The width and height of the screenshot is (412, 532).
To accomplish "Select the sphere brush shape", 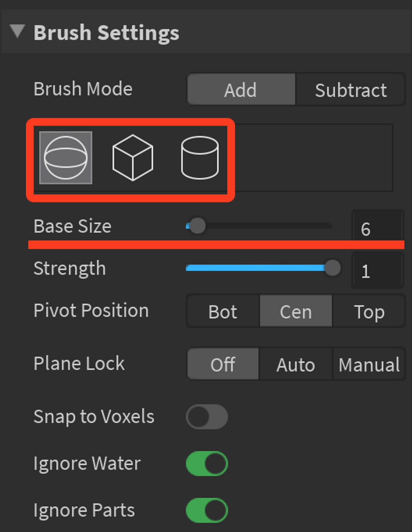I will click(66, 158).
